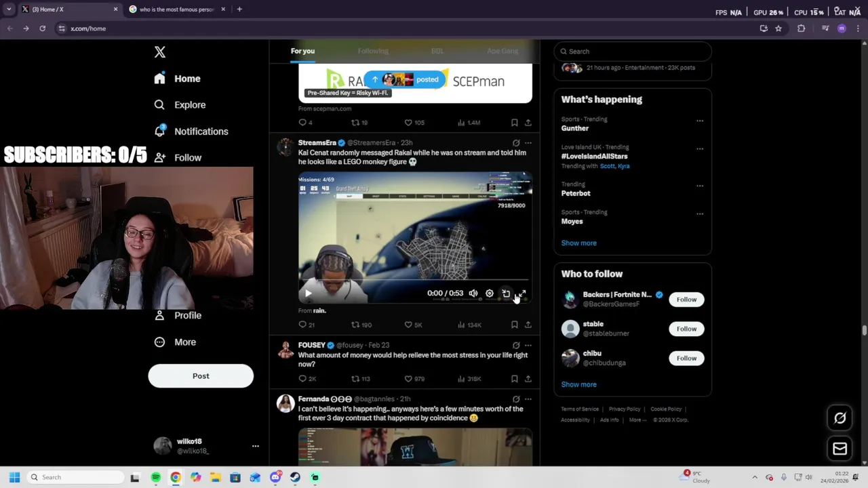Open the Grok floating button
Screen dimensions: 868x488
[840, 418]
